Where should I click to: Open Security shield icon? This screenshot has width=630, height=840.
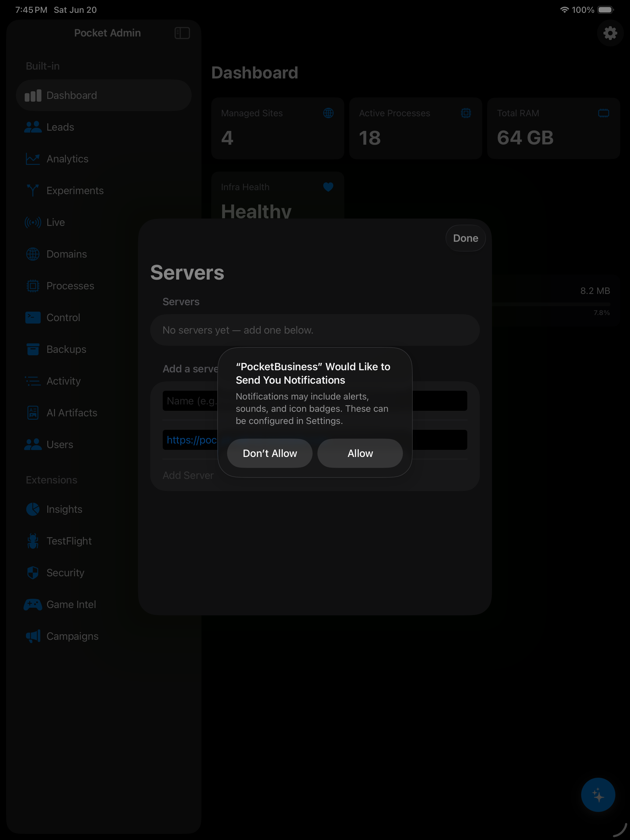33,573
